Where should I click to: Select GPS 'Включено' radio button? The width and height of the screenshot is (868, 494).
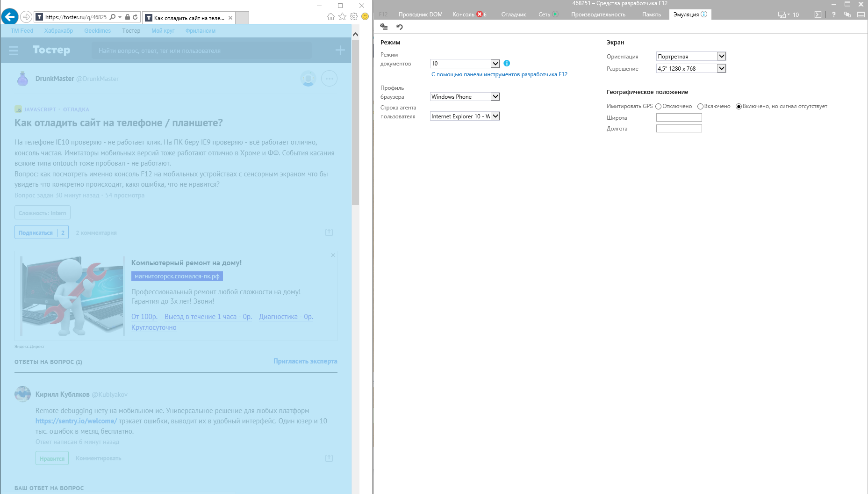[700, 107]
